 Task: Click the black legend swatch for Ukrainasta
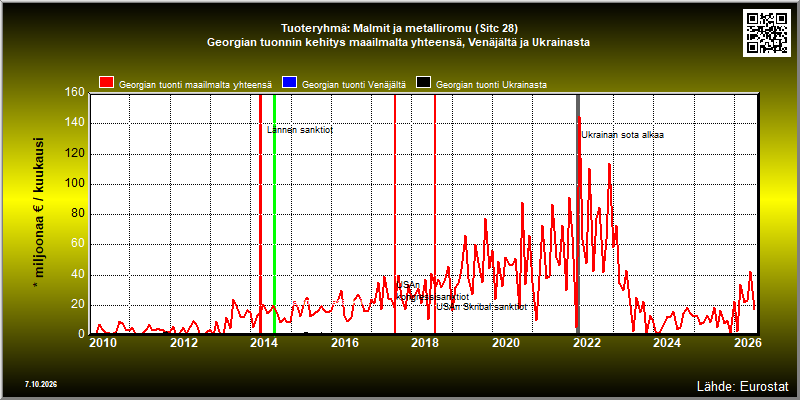(x=423, y=84)
